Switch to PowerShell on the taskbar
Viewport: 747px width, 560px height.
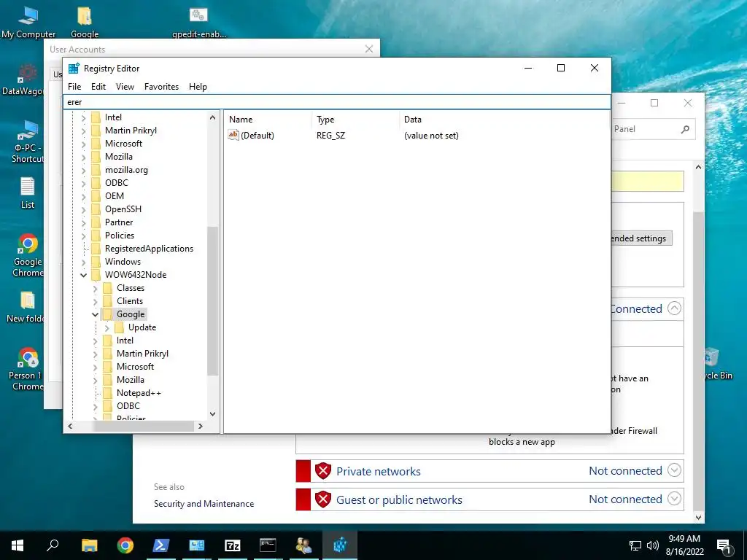(160, 545)
